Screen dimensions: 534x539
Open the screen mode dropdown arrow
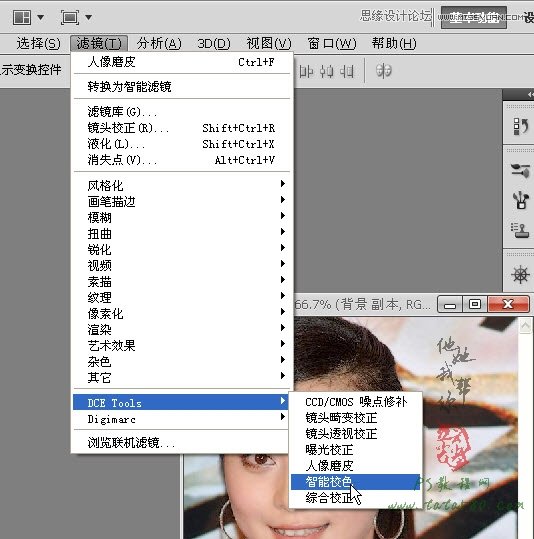pyautogui.click(x=88, y=17)
